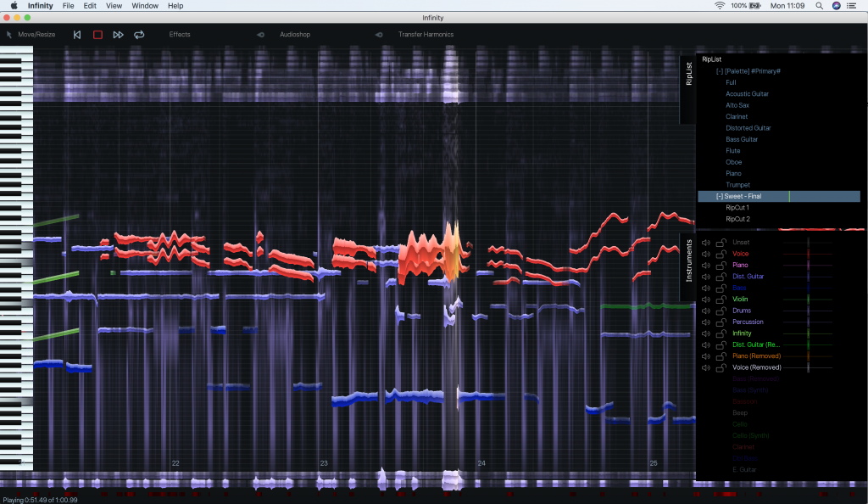Click the speaker icon beside Voice

coord(705,254)
